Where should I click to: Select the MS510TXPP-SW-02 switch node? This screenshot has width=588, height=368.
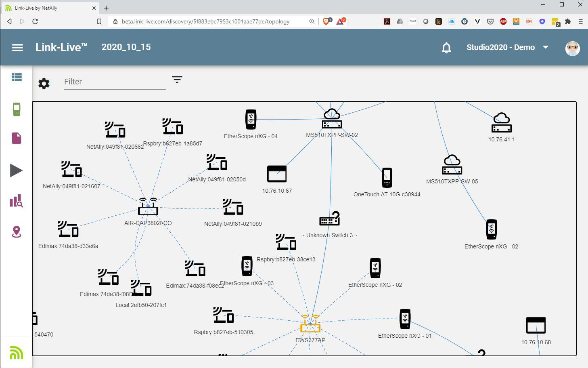[x=332, y=119]
